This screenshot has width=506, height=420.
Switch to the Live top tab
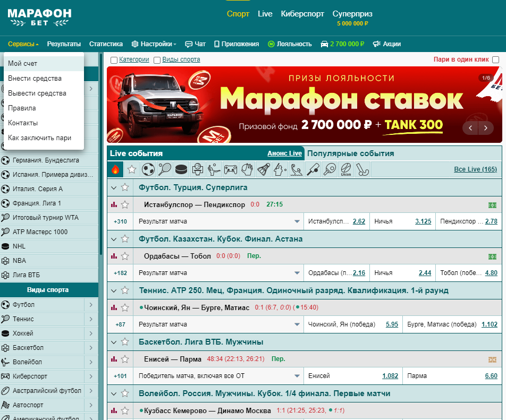click(265, 14)
